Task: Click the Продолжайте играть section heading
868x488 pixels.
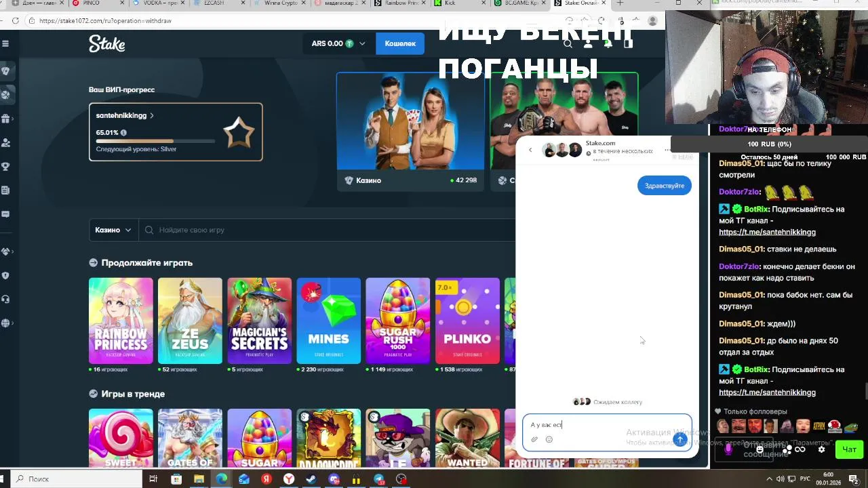Action: [x=146, y=262]
